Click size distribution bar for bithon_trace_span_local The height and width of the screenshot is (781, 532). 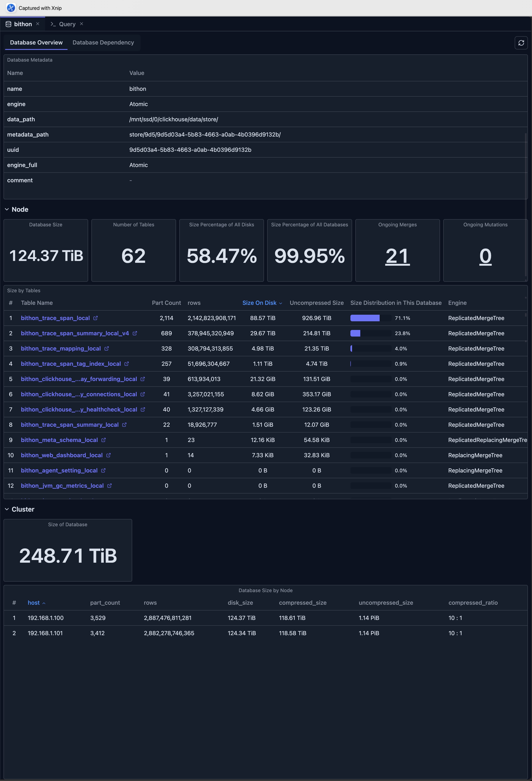tap(365, 318)
